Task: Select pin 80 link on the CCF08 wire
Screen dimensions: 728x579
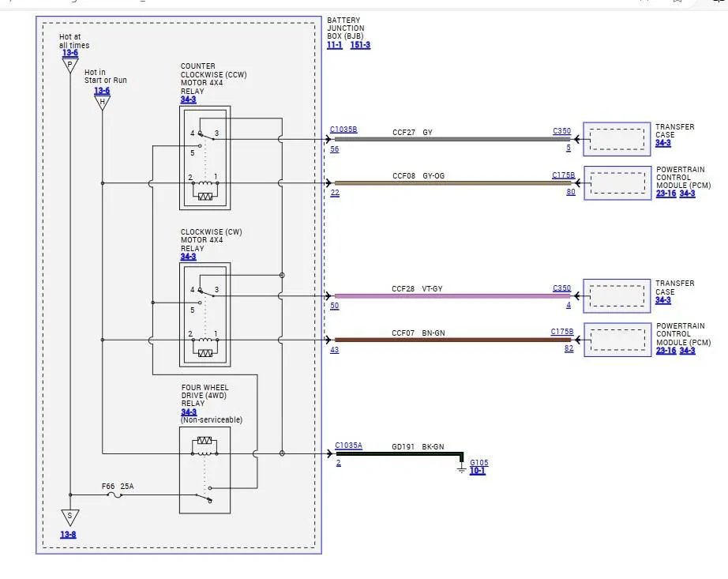Action: click(571, 192)
